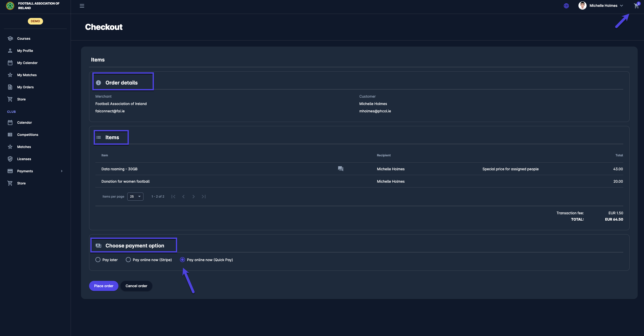Jump to last page pagination icon
This screenshot has height=336, width=644.
point(204,197)
